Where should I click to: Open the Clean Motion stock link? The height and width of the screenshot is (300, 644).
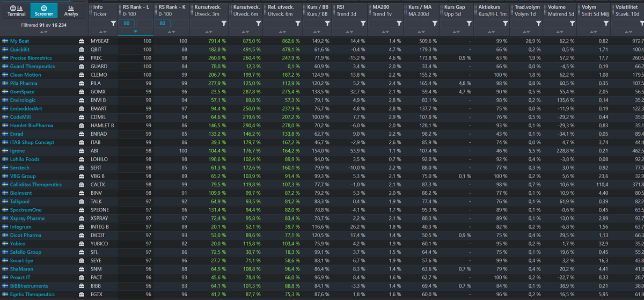(25, 75)
